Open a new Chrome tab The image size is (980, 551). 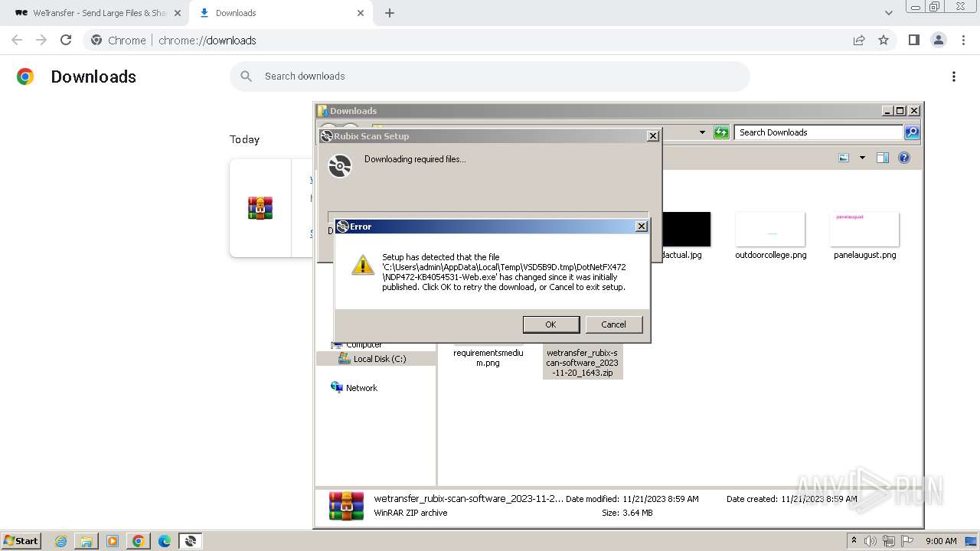[x=390, y=13]
